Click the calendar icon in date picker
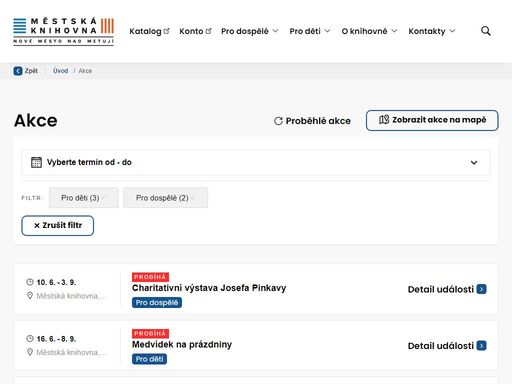 (x=36, y=162)
